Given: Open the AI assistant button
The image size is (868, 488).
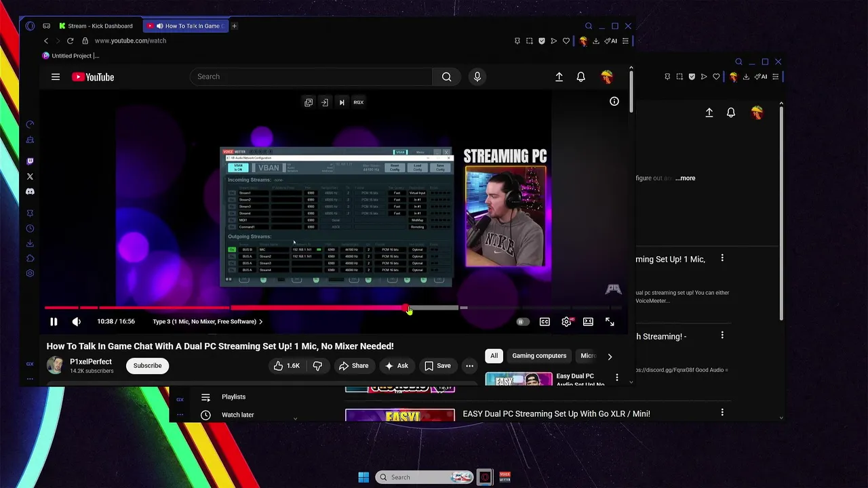Looking at the screenshot, I should click(x=611, y=41).
